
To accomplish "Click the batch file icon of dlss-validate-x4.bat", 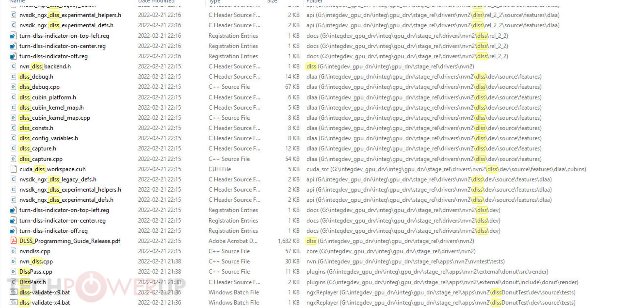I will tap(13, 302).
